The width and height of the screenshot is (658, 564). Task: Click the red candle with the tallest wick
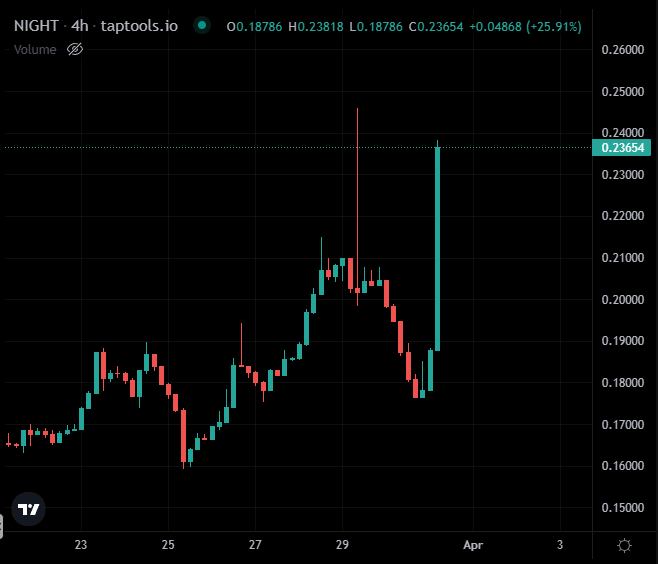pyautogui.click(x=358, y=207)
